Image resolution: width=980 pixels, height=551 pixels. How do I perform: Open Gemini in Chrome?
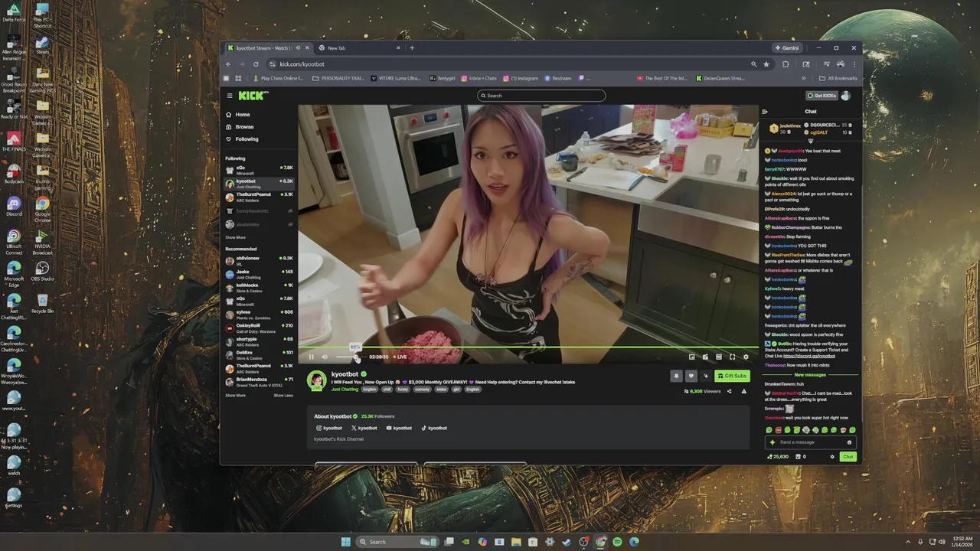[787, 47]
